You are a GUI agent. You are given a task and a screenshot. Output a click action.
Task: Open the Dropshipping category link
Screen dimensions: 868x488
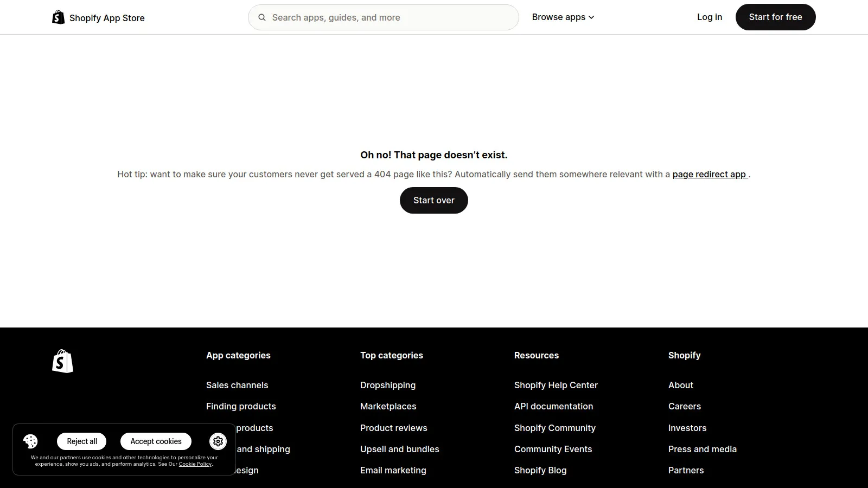pyautogui.click(x=387, y=385)
